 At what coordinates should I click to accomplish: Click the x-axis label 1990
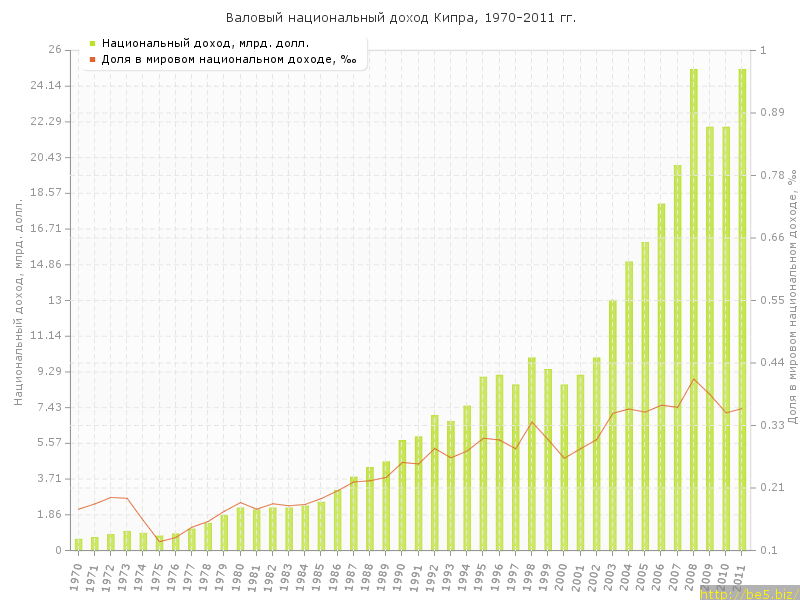click(400, 574)
